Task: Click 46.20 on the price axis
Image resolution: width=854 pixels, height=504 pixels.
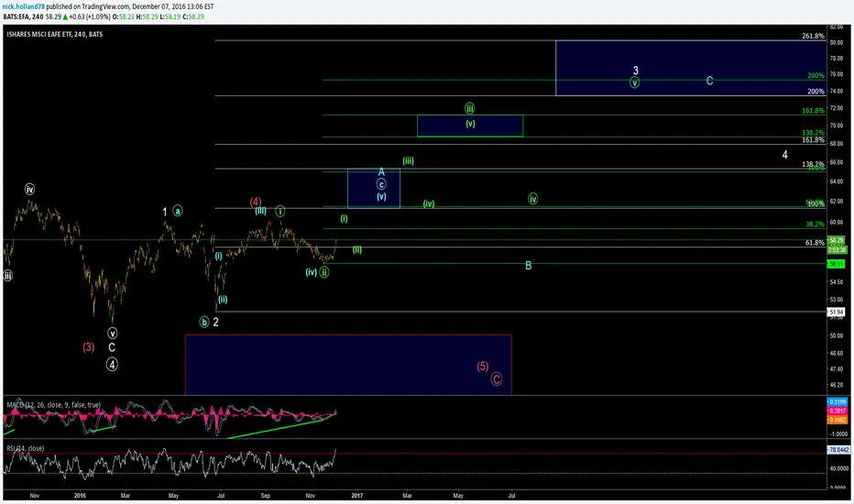Action: pos(836,385)
